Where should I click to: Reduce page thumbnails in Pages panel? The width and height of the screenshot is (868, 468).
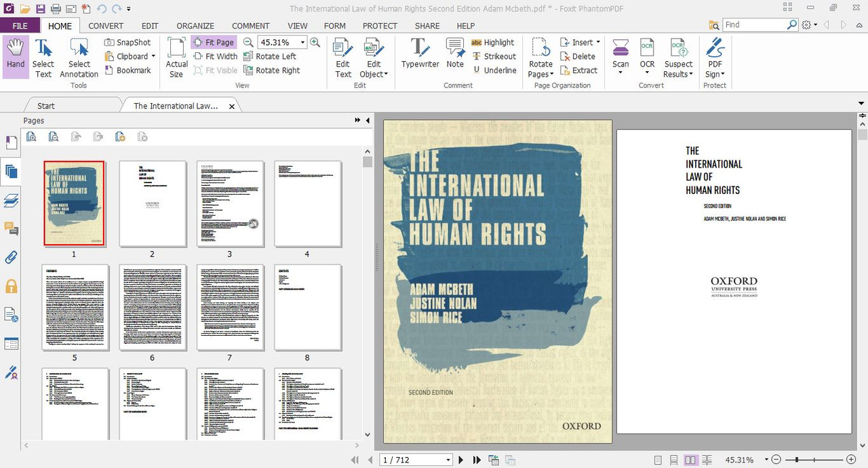(54, 136)
